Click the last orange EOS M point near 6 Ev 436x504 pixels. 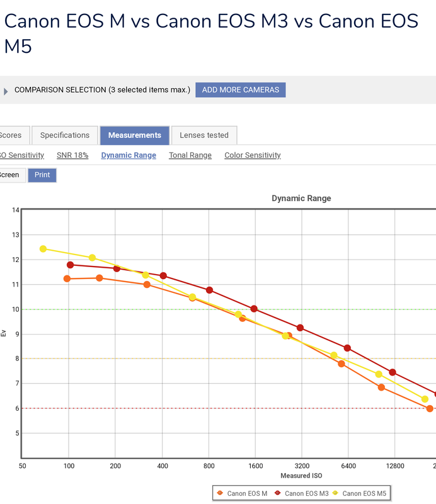430,408
